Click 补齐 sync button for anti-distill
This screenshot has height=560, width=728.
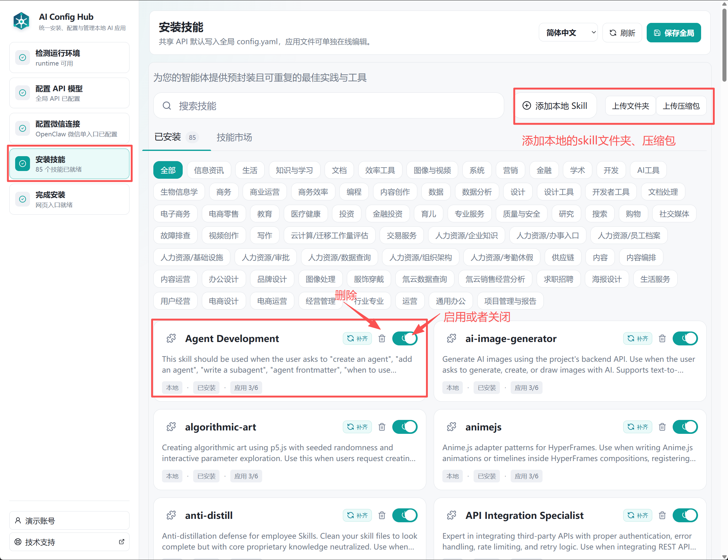[x=357, y=515]
